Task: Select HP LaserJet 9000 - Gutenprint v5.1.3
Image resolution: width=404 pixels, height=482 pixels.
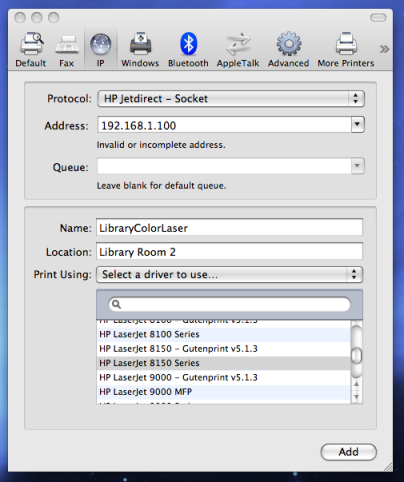Action: (x=223, y=377)
